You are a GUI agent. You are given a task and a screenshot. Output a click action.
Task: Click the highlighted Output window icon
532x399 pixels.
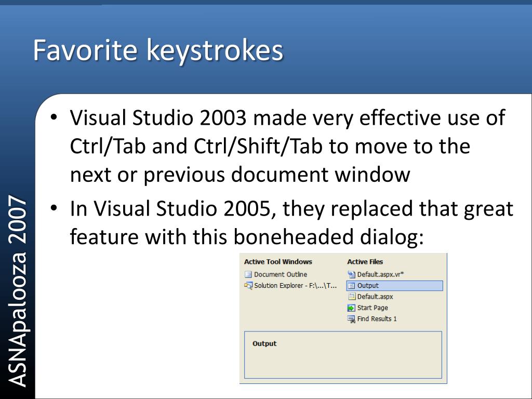351,286
